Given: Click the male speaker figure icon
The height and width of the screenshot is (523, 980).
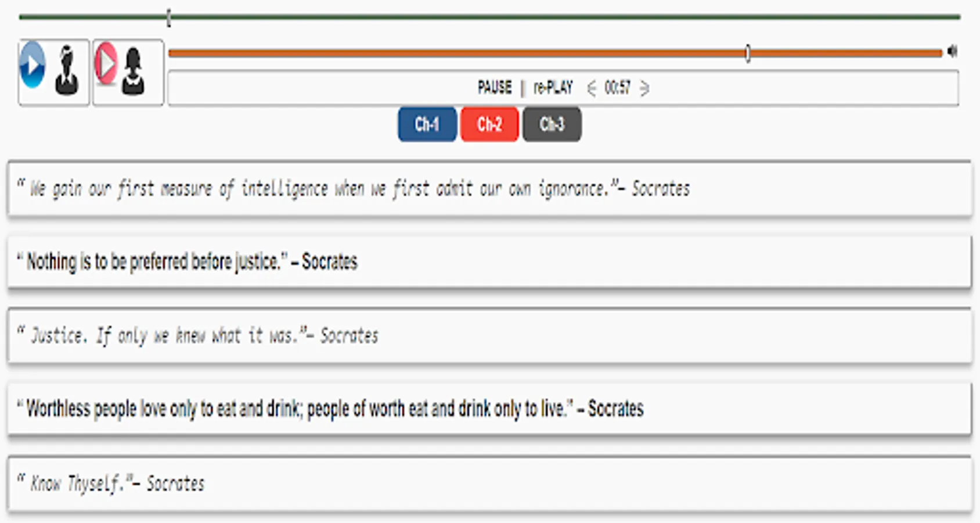Looking at the screenshot, I should (x=67, y=71).
